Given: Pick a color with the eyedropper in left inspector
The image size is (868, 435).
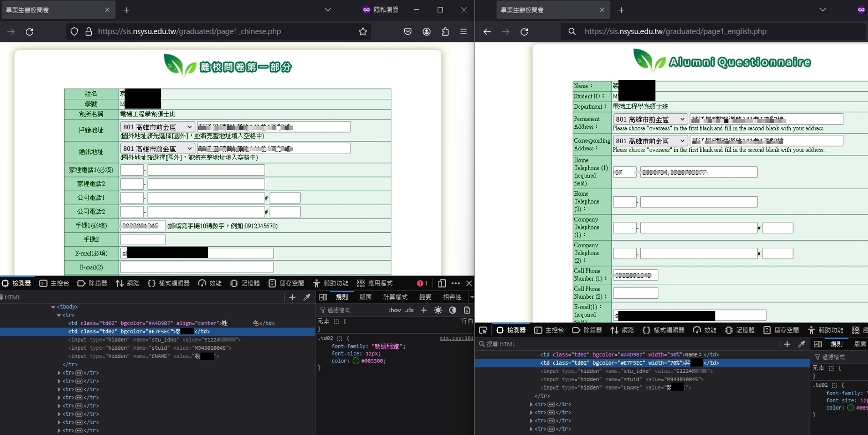Looking at the screenshot, I should pos(307,297).
